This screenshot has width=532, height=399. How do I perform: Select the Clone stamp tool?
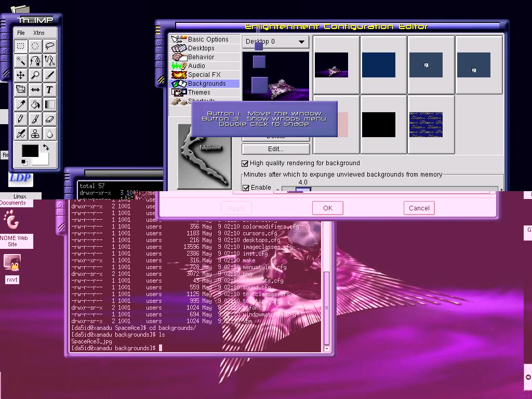[x=35, y=134]
